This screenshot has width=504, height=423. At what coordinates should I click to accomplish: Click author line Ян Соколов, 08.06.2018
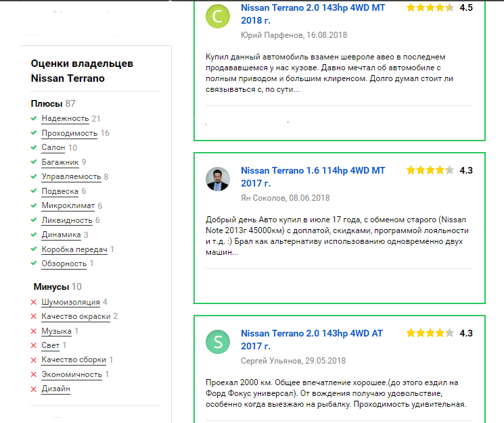pos(285,198)
